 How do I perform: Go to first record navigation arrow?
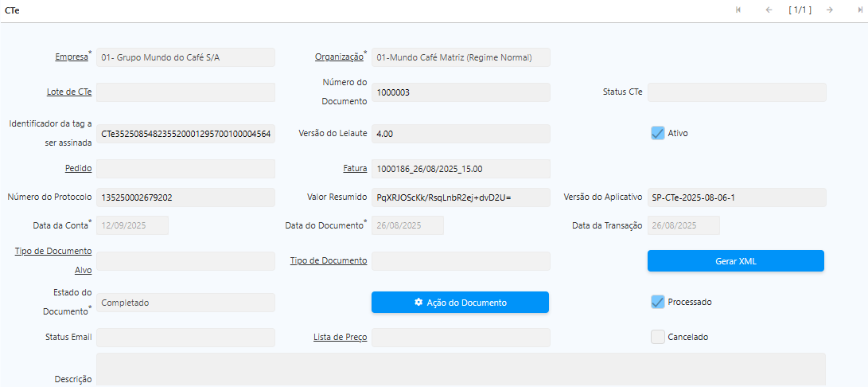click(x=738, y=10)
